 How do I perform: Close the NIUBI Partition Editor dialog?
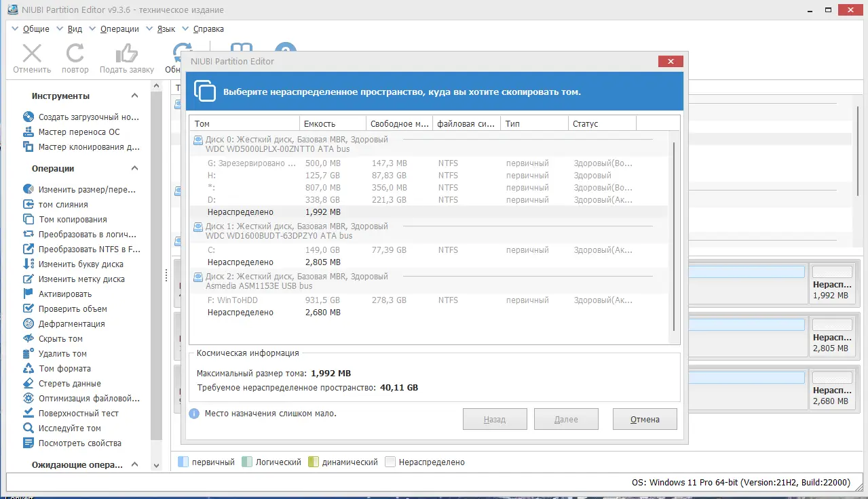671,62
